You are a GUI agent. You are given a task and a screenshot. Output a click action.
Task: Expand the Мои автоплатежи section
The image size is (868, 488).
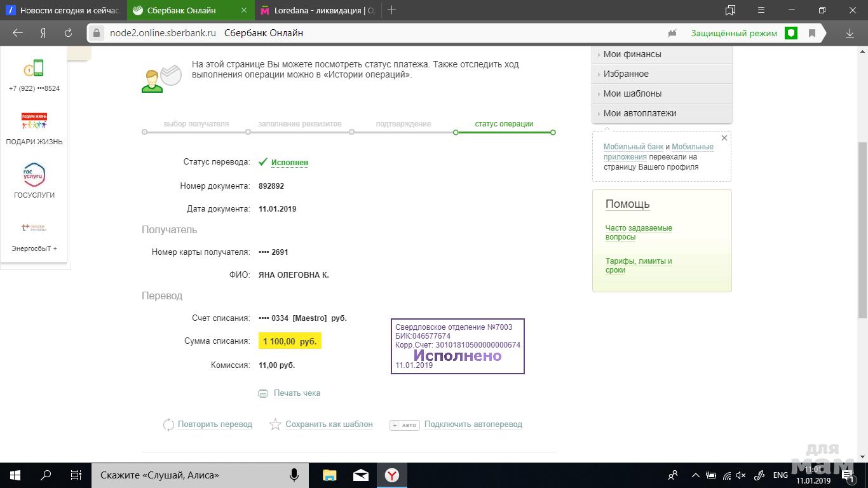[639, 113]
